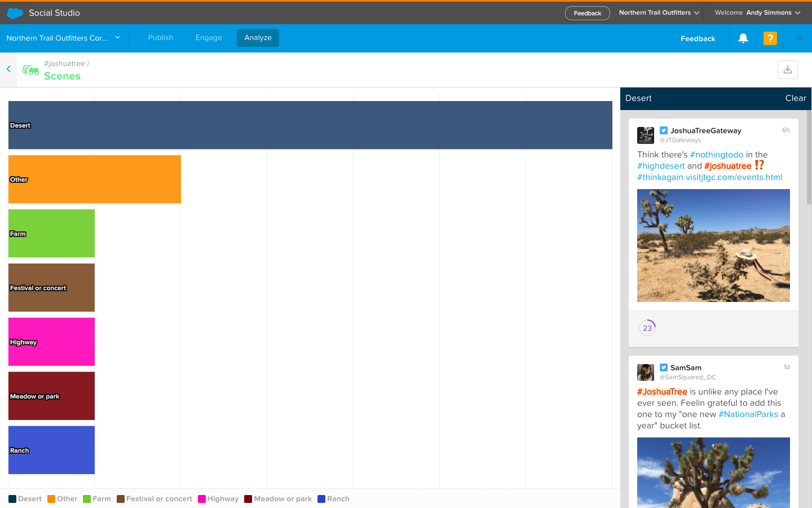Viewport: 812px width, 508px height.
Task: Open SamSam's Joshua tree photo
Action: tap(713, 472)
